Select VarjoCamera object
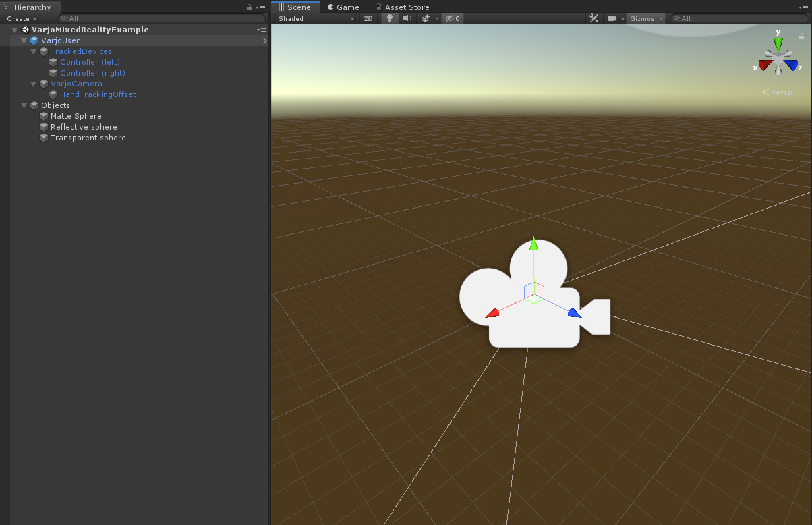The image size is (812, 525). click(x=76, y=84)
